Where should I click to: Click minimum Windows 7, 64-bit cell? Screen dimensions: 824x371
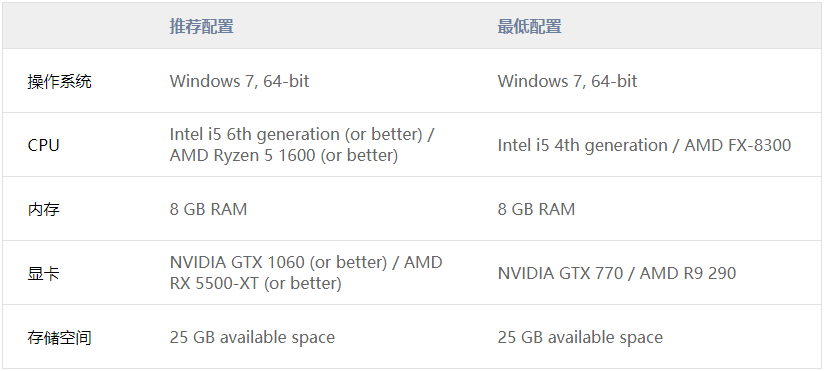tap(567, 81)
